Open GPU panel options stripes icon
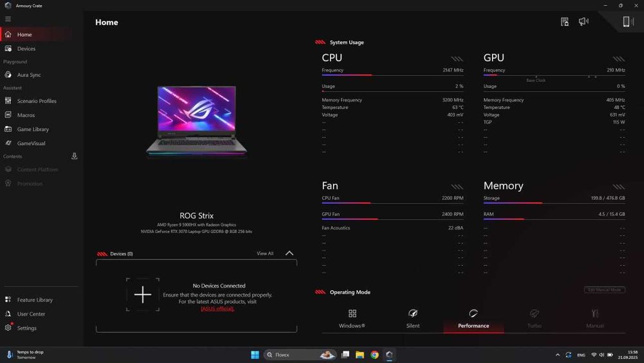Image resolution: width=644 pixels, height=363 pixels. tap(619, 59)
